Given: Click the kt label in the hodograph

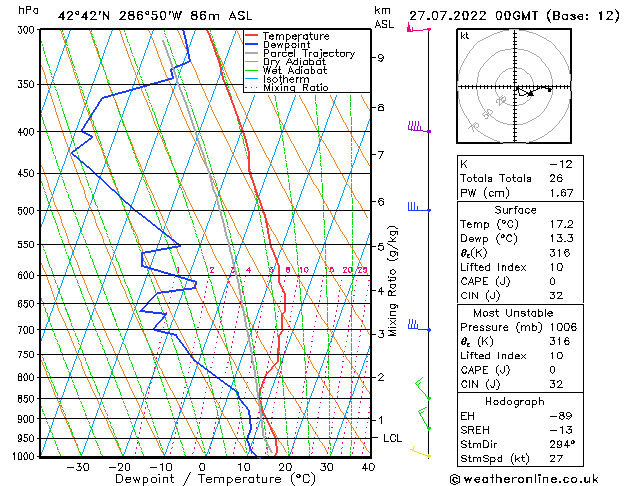Looking at the screenshot, I should [x=465, y=36].
